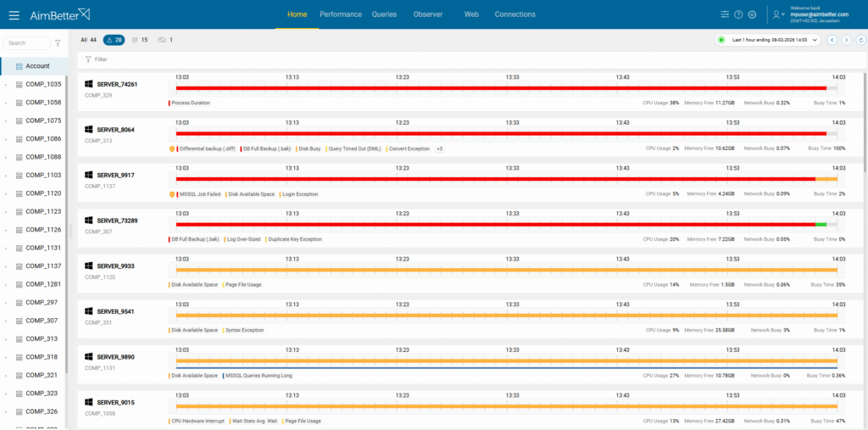Click the red timeline bar for SERVER_74261
The height and width of the screenshot is (430, 868).
tap(500, 87)
